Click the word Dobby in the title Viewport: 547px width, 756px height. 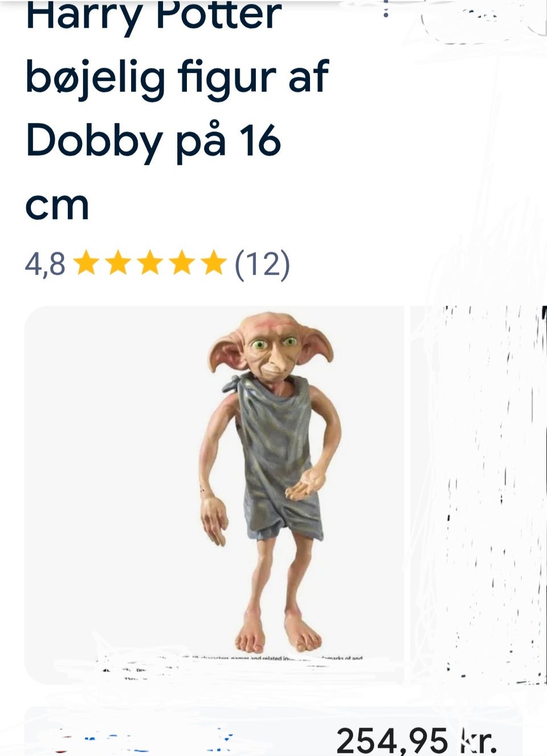(x=94, y=141)
